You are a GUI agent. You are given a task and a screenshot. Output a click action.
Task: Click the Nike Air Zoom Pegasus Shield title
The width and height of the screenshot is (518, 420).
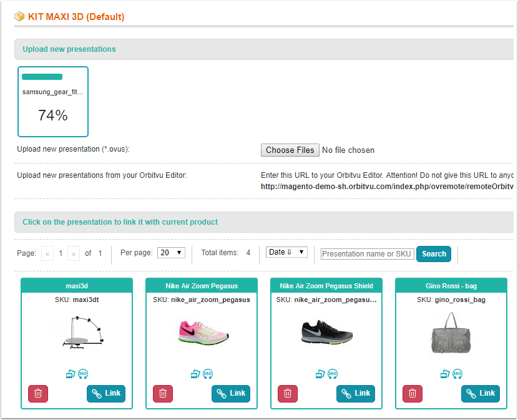point(326,286)
